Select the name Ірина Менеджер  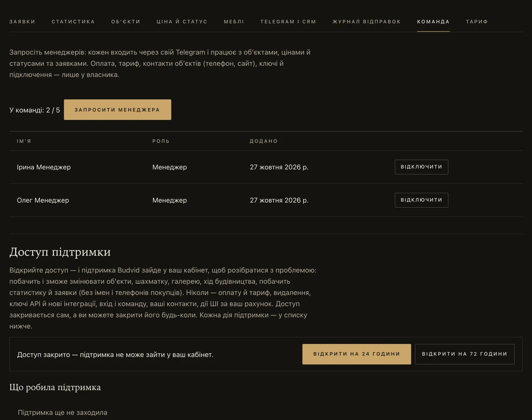point(44,167)
